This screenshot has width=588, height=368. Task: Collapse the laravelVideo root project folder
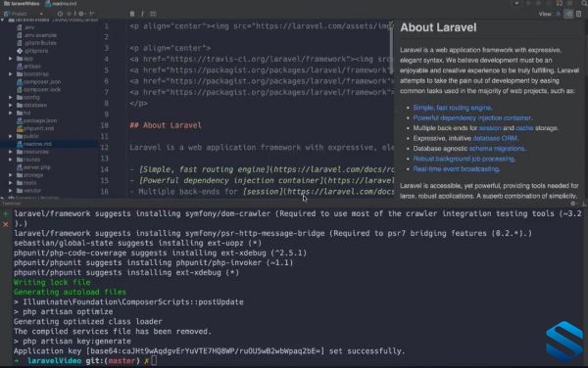(3, 20)
